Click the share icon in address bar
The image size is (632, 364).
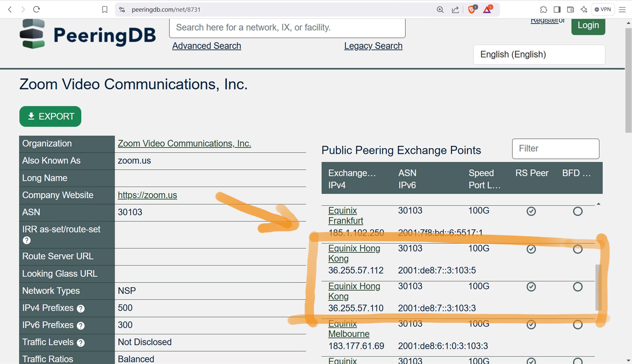coord(455,9)
